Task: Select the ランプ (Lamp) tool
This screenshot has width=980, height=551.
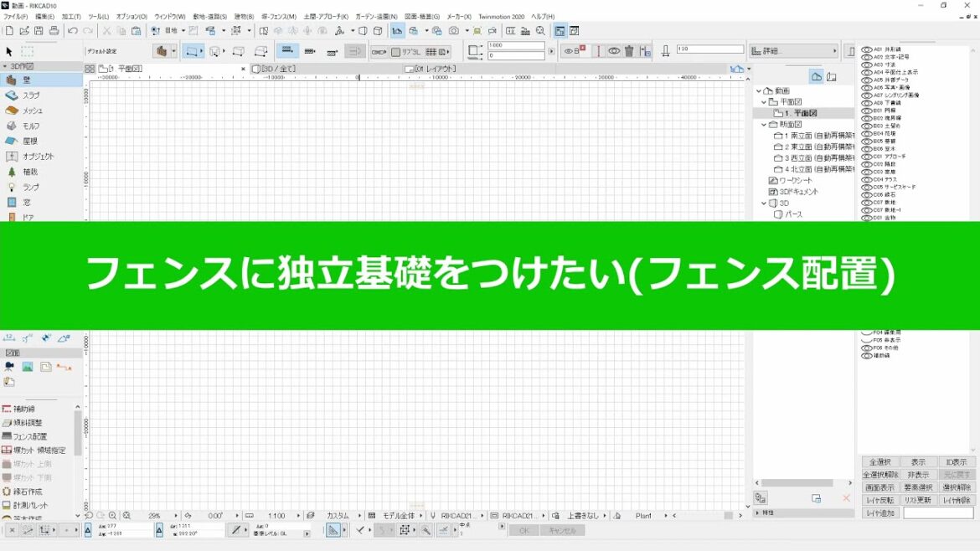Action: coord(30,187)
